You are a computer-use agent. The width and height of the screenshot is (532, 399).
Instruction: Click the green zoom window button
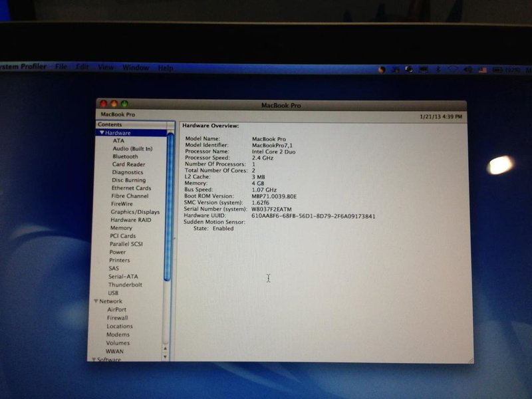tap(124, 104)
